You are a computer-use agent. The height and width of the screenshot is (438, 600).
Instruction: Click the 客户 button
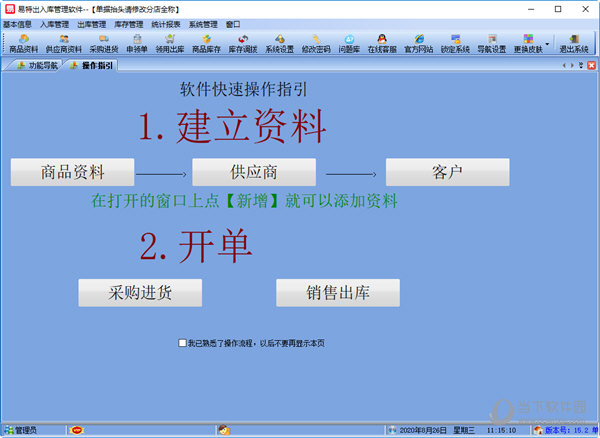[x=447, y=172]
